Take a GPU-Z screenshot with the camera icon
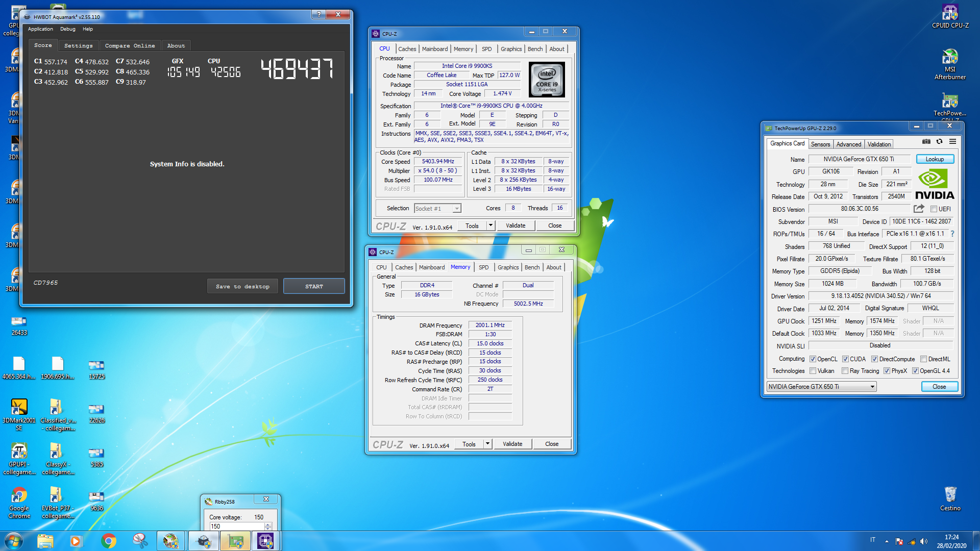 [x=926, y=142]
